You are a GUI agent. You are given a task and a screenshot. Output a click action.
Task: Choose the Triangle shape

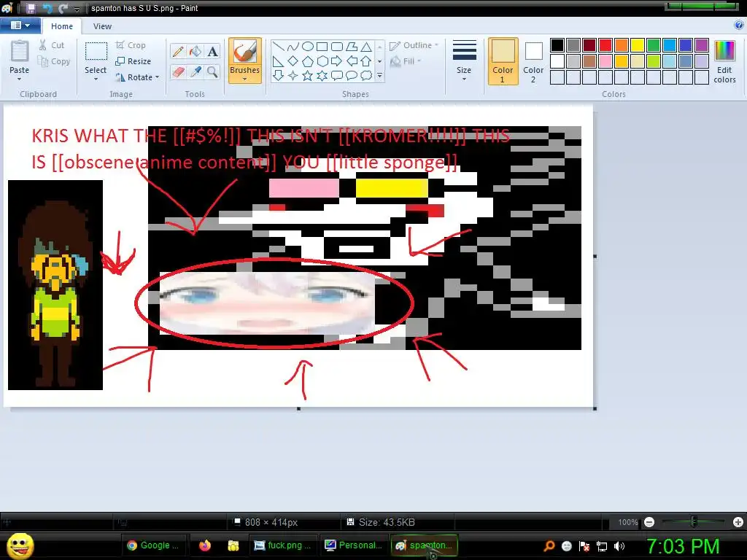[366, 46]
